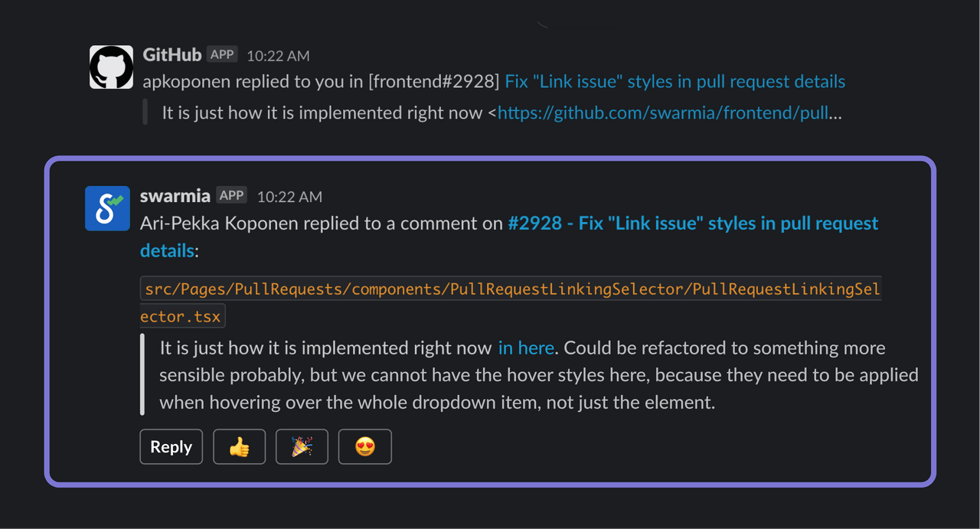The image size is (980, 529).
Task: Click the Reply button on the Swarmia message
Action: coord(171,446)
